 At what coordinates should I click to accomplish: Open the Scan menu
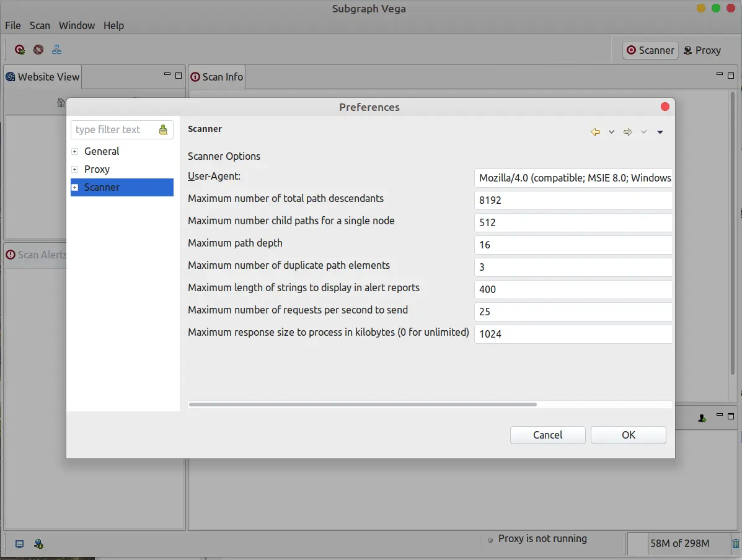point(40,25)
